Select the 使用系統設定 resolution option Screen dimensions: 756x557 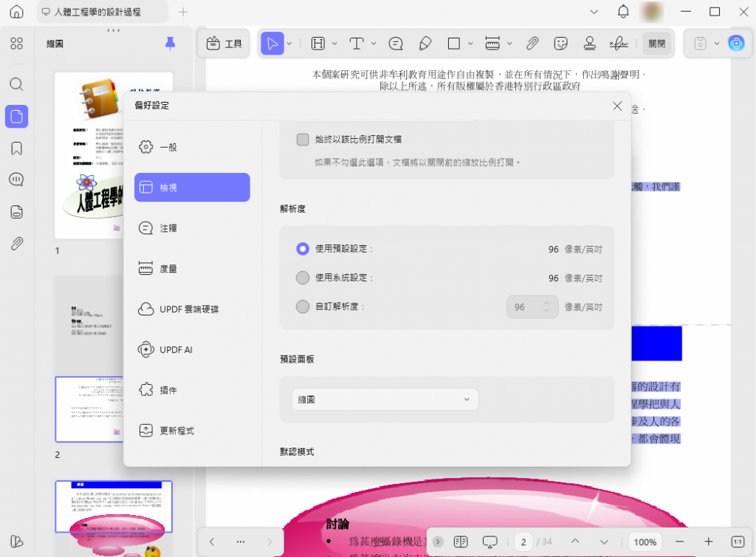point(303,278)
